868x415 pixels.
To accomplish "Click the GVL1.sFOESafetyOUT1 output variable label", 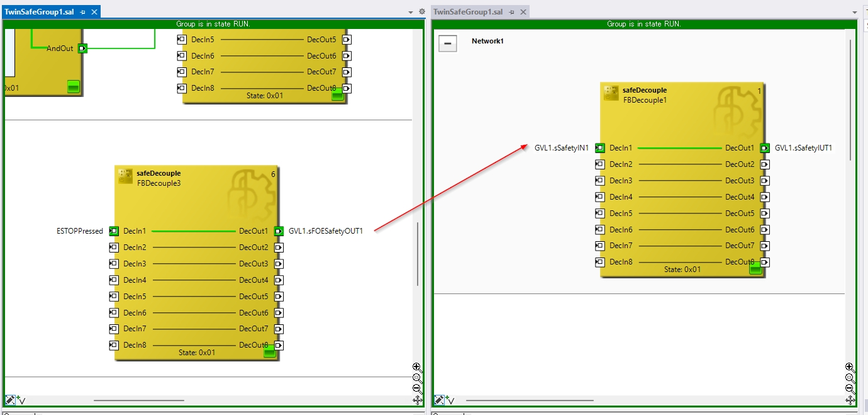I will (326, 231).
